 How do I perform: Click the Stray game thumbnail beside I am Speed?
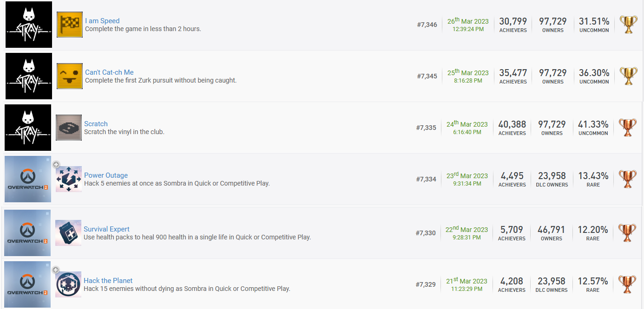click(29, 25)
